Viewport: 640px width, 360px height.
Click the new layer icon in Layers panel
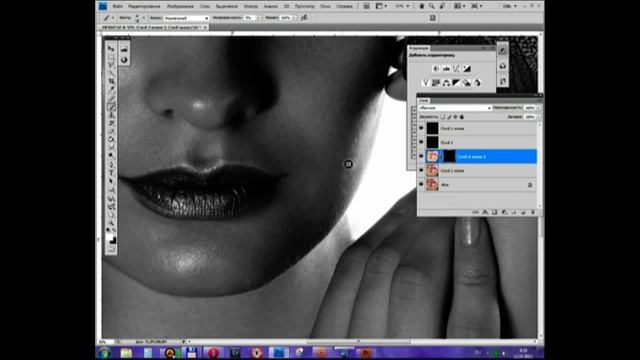[x=523, y=212]
